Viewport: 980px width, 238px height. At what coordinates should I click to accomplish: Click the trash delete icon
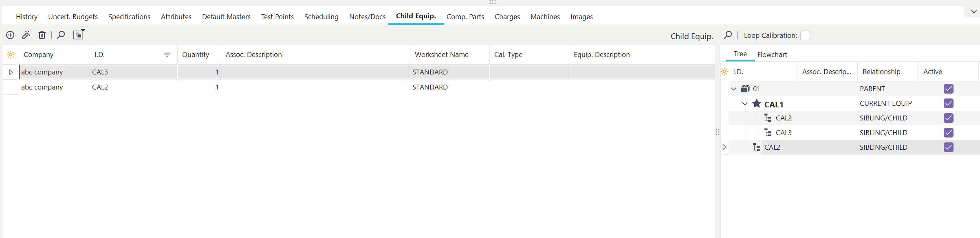click(42, 35)
